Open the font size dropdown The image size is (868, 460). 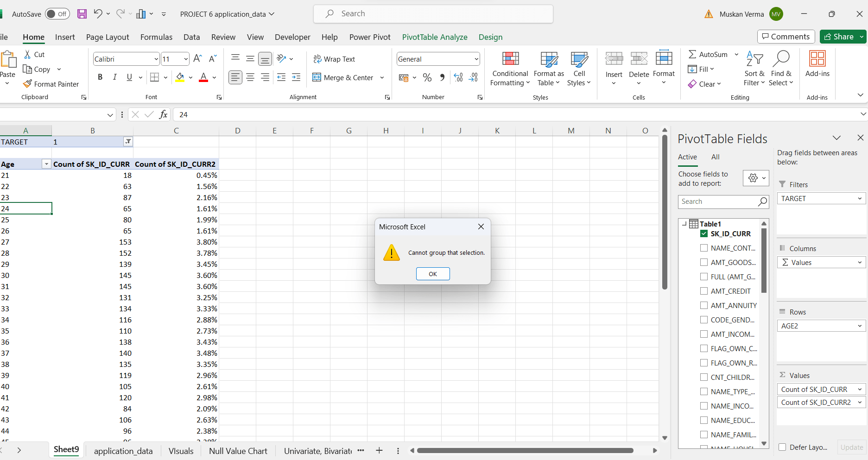coord(184,59)
